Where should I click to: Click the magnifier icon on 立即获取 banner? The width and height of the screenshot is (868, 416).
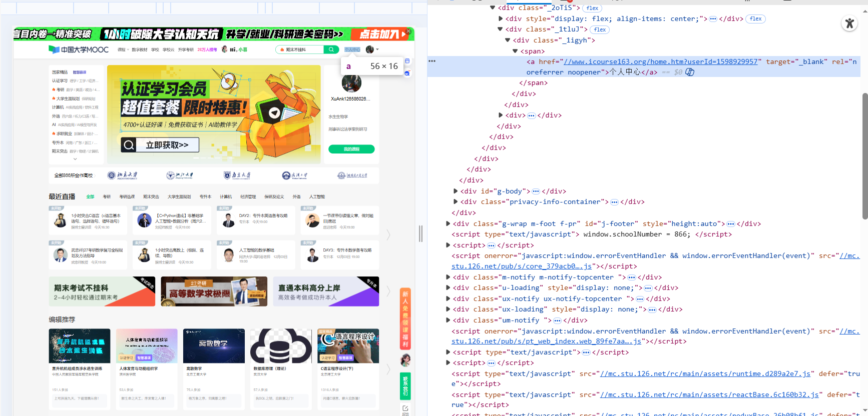129,145
